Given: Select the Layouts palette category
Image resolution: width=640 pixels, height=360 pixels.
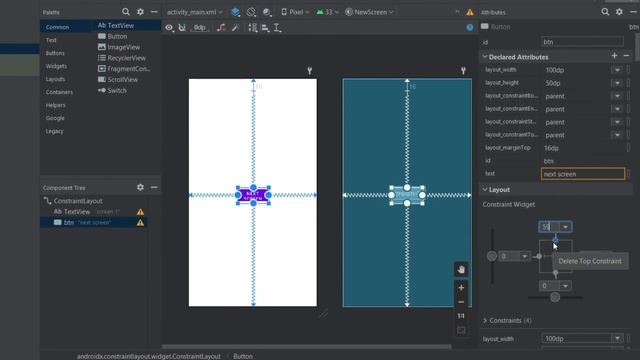Looking at the screenshot, I should (56, 79).
